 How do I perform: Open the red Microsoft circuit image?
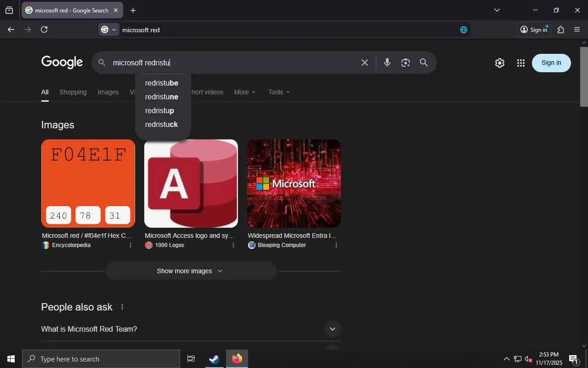(294, 184)
